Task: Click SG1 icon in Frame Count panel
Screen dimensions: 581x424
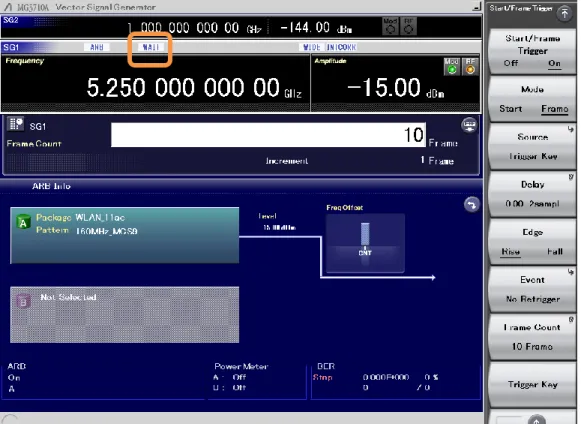Action: 15,125
